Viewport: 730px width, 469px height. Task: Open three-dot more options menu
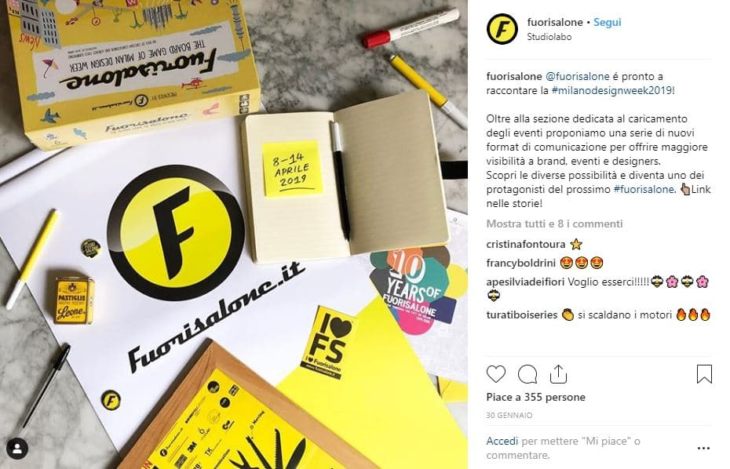(703, 448)
